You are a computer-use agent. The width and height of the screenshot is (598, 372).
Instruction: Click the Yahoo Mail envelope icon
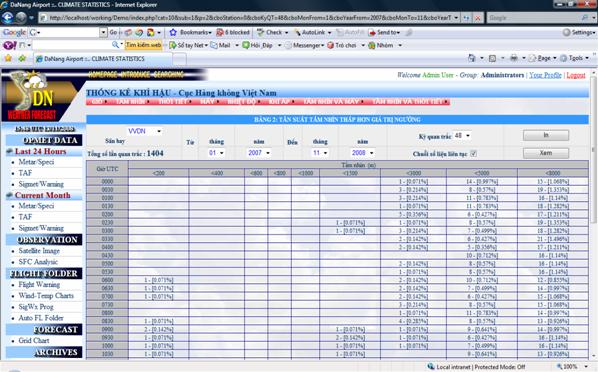(214, 45)
